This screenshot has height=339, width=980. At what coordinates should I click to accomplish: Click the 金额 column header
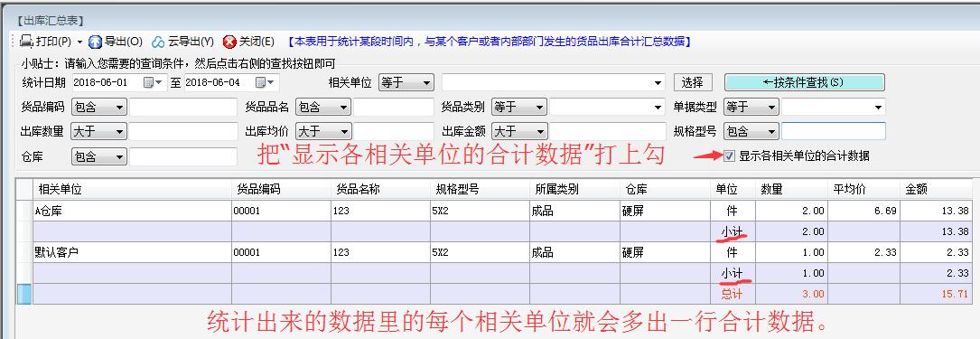pyautogui.click(x=936, y=190)
